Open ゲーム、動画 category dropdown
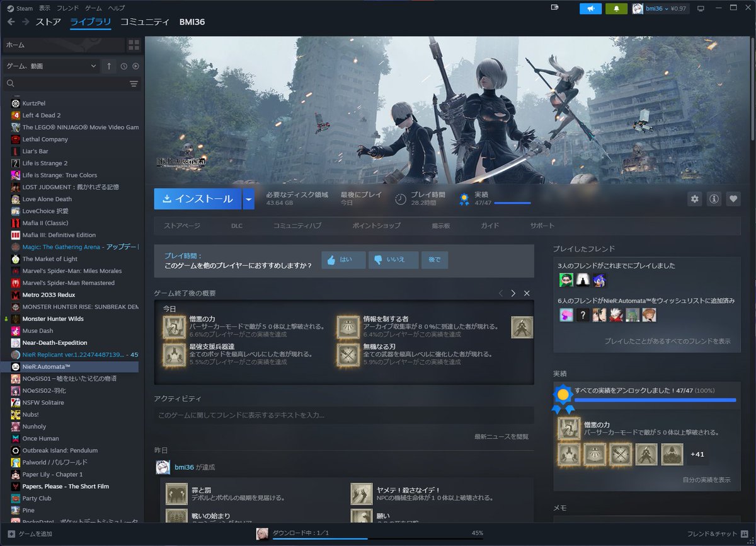This screenshot has width=756, height=546. (x=50, y=66)
